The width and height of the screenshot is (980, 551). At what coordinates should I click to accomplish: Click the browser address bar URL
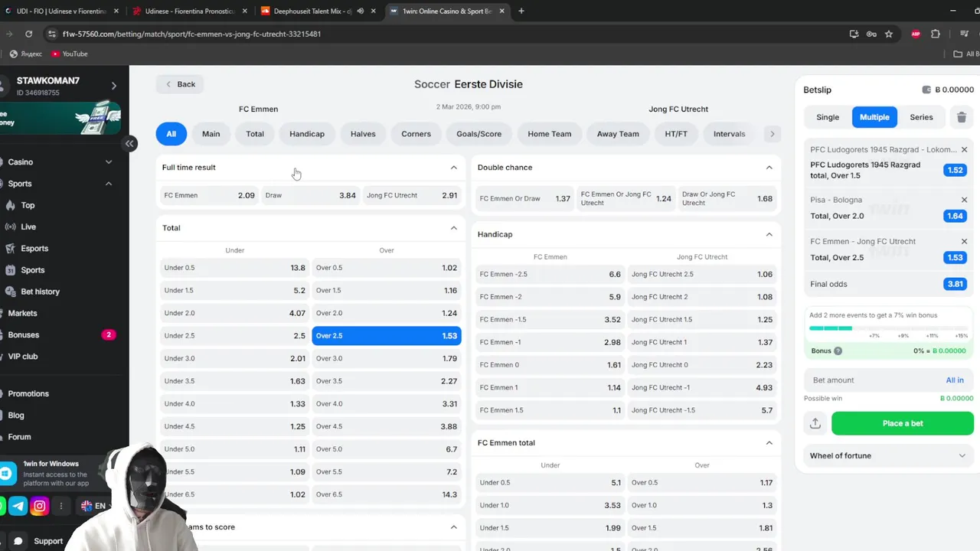(x=191, y=34)
